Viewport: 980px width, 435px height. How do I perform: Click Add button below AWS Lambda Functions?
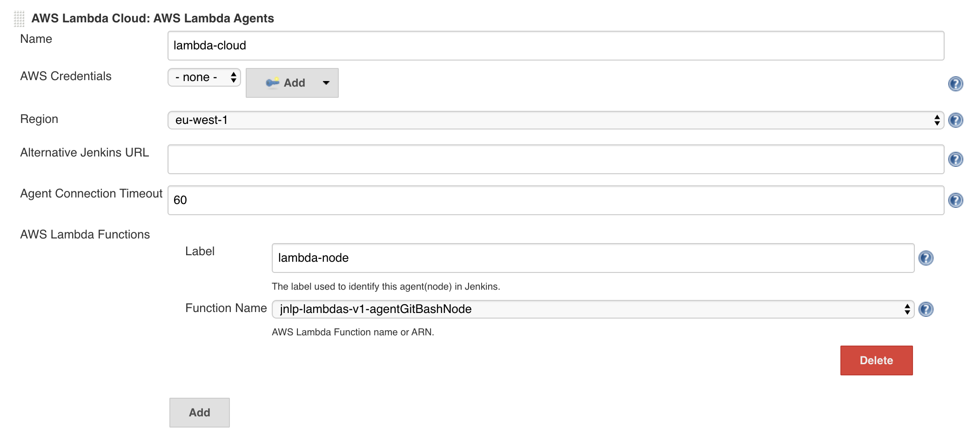click(200, 413)
